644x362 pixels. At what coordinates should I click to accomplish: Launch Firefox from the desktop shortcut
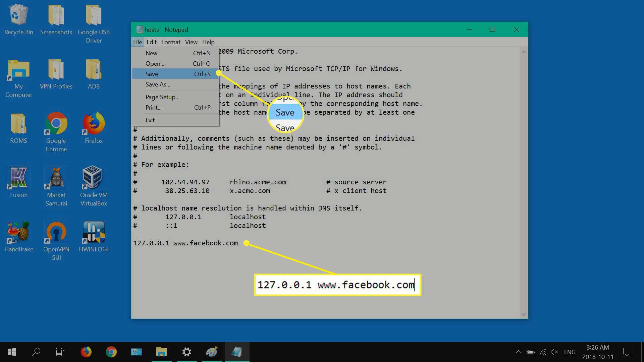tap(94, 128)
